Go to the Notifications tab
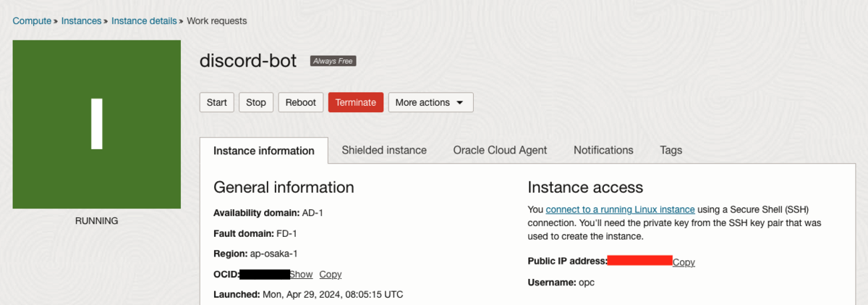The image size is (868, 305). click(603, 150)
